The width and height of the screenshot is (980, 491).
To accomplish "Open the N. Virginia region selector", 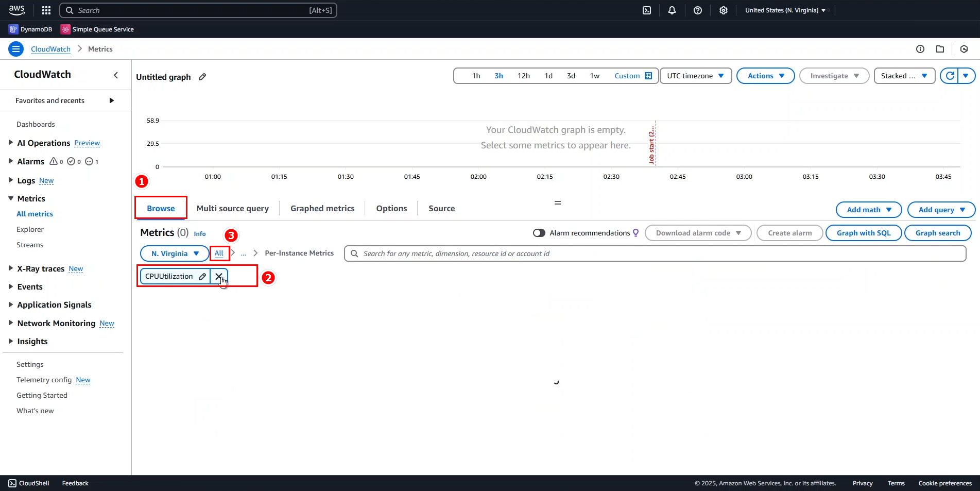I will click(x=175, y=253).
